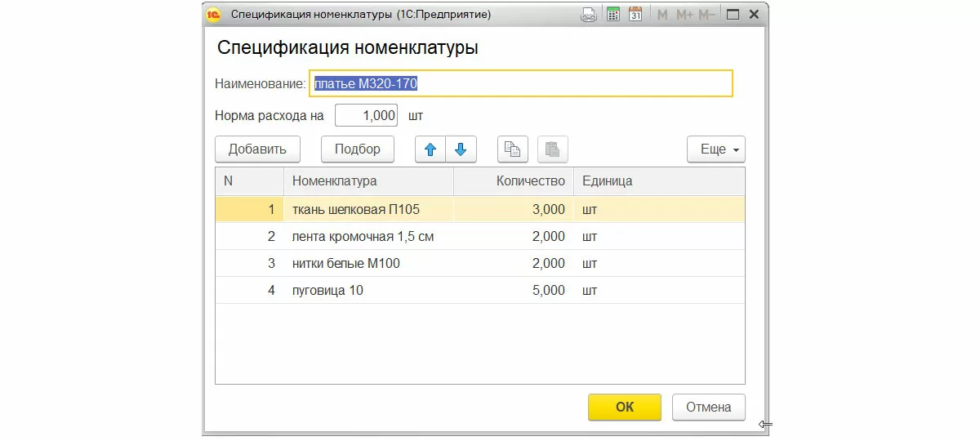Screen dimensions: 980x441
Task: Click the 1C application logo icon
Action: coord(214,15)
